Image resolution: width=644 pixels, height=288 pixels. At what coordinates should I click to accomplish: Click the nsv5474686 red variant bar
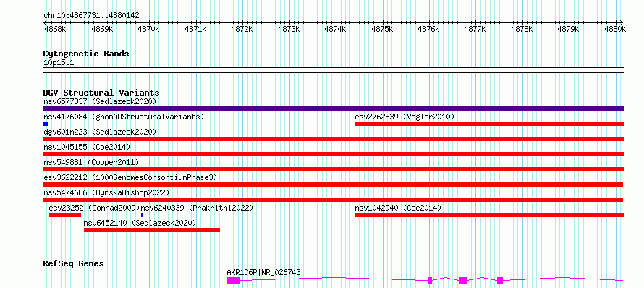point(333,200)
